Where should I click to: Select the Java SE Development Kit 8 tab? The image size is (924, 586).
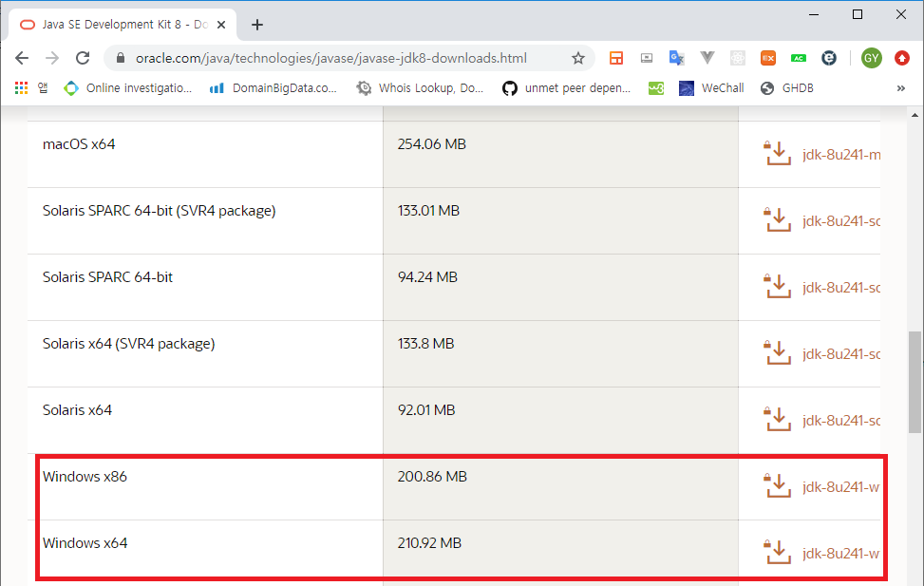[123, 25]
